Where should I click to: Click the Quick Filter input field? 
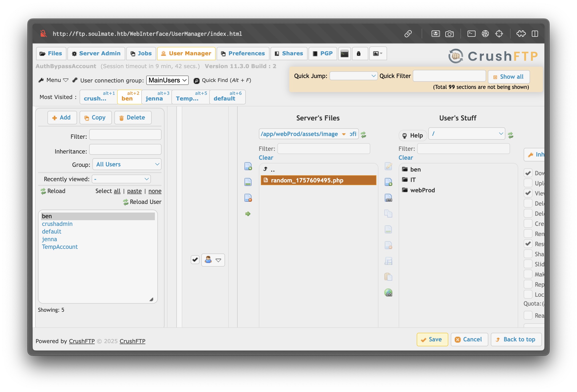click(x=449, y=76)
